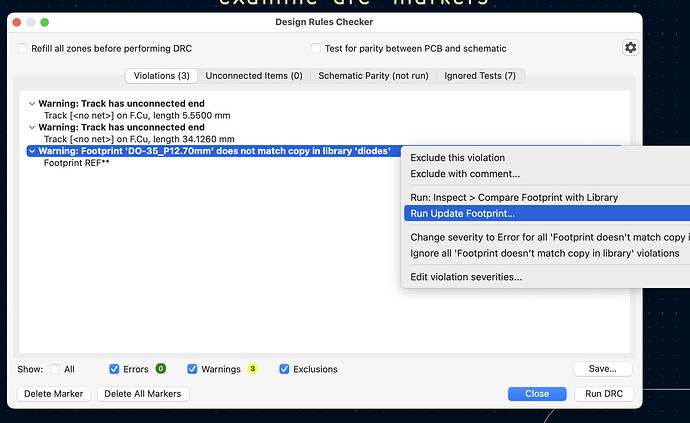Enable Refill all zones before DRC
This screenshot has height=423, width=690.
click(x=23, y=48)
